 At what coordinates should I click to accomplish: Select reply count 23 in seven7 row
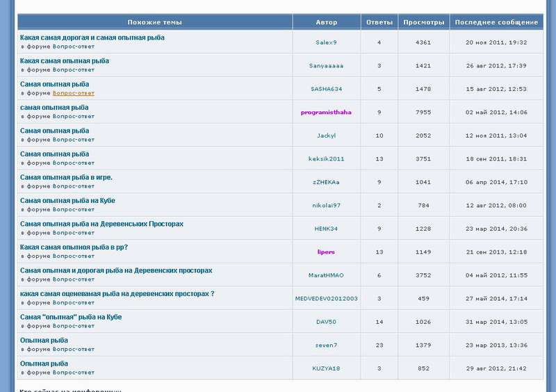click(x=379, y=345)
